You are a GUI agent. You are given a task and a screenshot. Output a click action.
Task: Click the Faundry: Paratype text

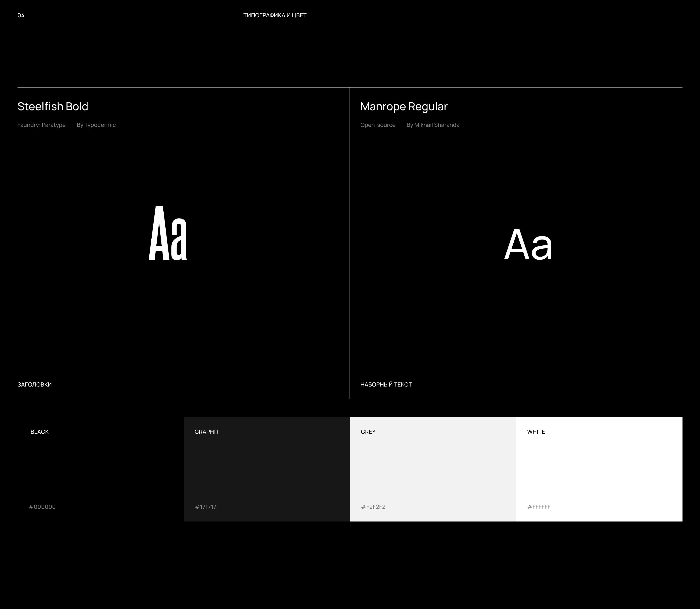coord(42,125)
